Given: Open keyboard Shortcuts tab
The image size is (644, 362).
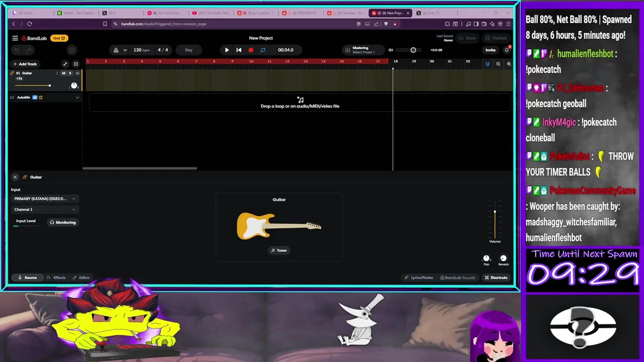Looking at the screenshot, I should [496, 278].
